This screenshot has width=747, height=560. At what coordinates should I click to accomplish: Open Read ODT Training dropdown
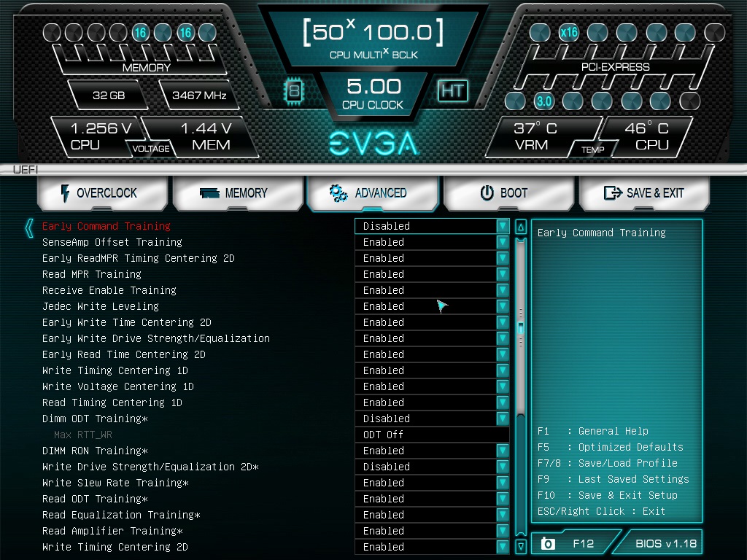tap(432, 499)
